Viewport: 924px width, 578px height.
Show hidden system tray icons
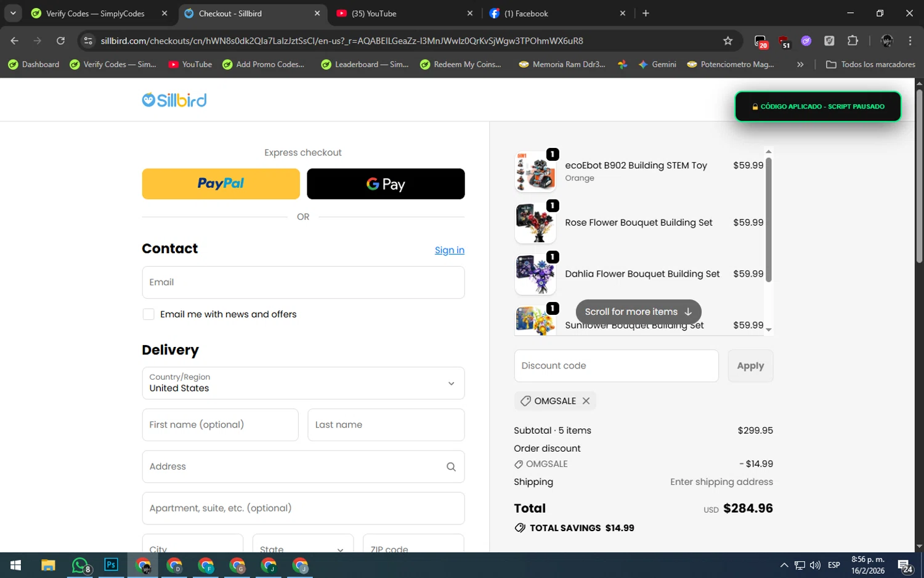tap(784, 565)
